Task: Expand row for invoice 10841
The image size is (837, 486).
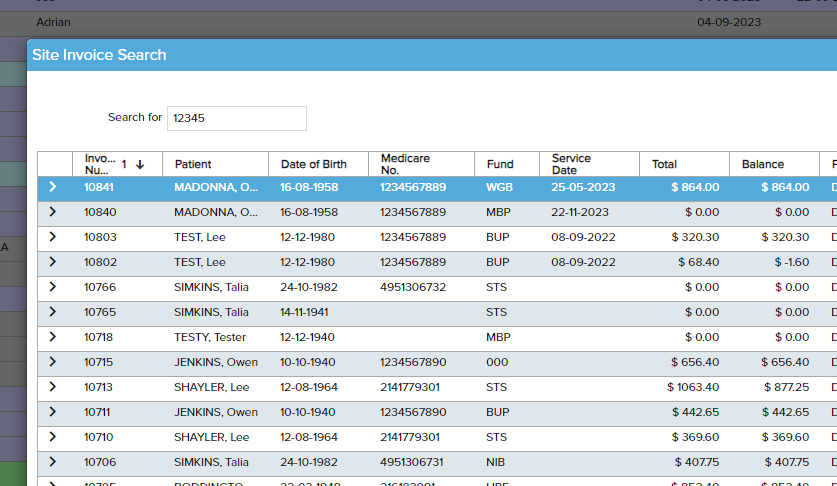Action: [52, 187]
